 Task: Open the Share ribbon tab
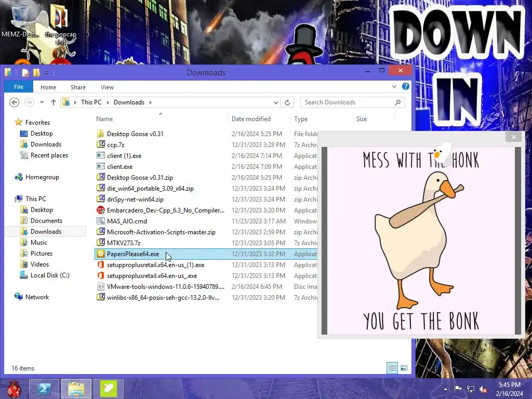coord(78,87)
